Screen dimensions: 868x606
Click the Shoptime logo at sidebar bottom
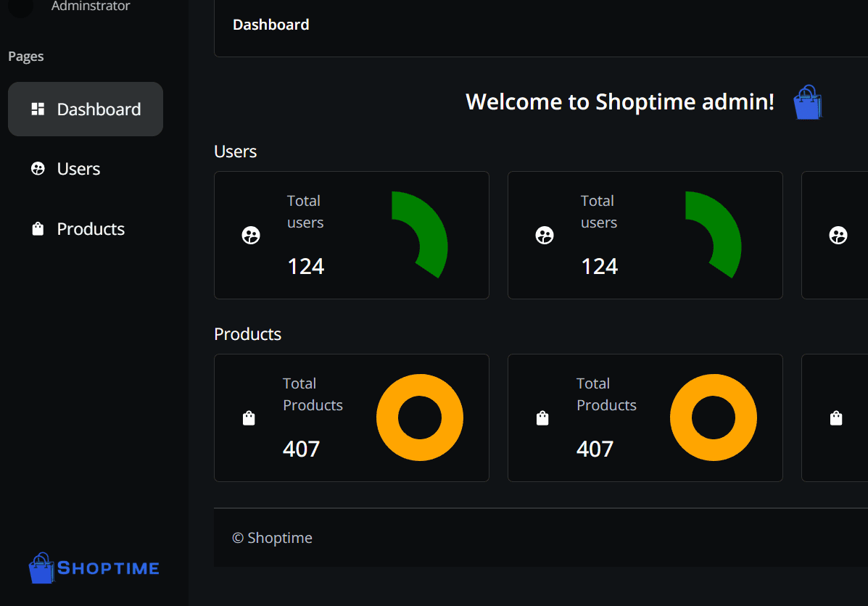pyautogui.click(x=94, y=568)
